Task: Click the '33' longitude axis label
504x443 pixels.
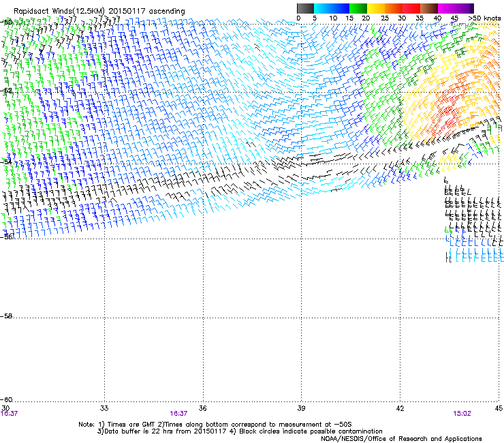Action: point(104,408)
